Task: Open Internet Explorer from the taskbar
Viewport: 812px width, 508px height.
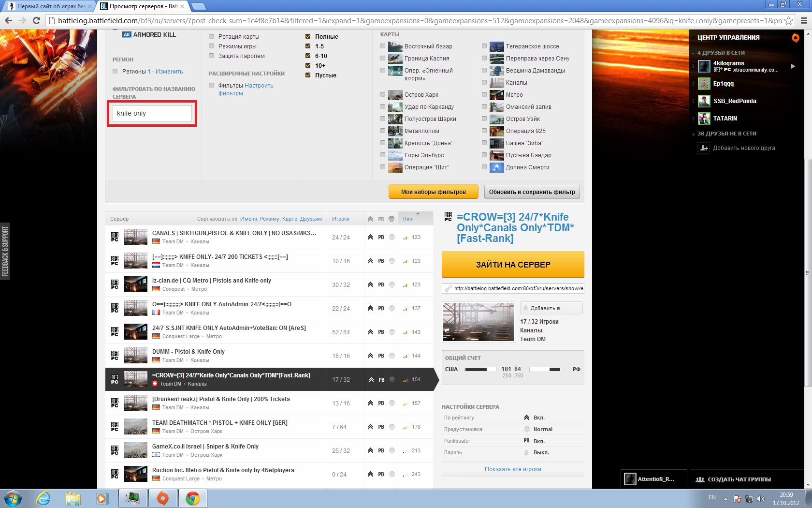Action: [x=43, y=498]
